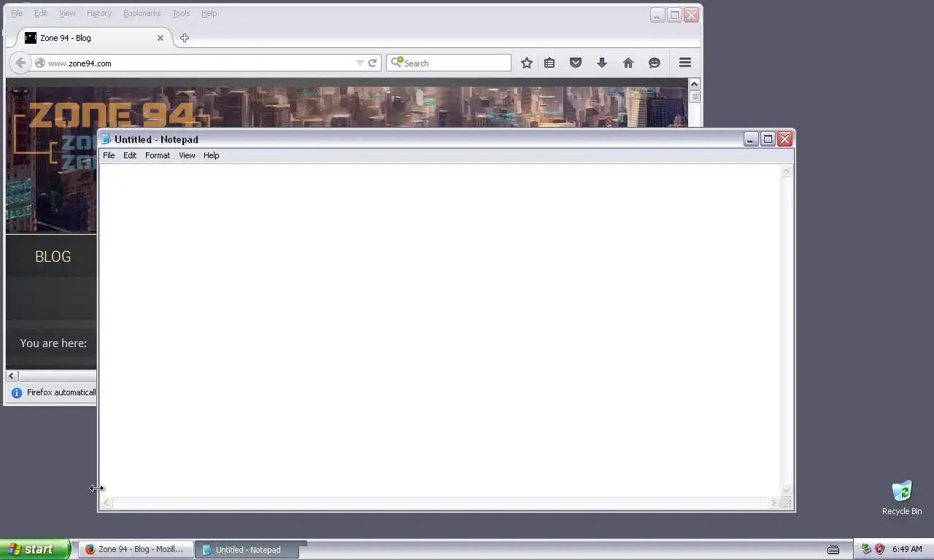Close the Notepad window
Screen dimensions: 934x560
(784, 139)
